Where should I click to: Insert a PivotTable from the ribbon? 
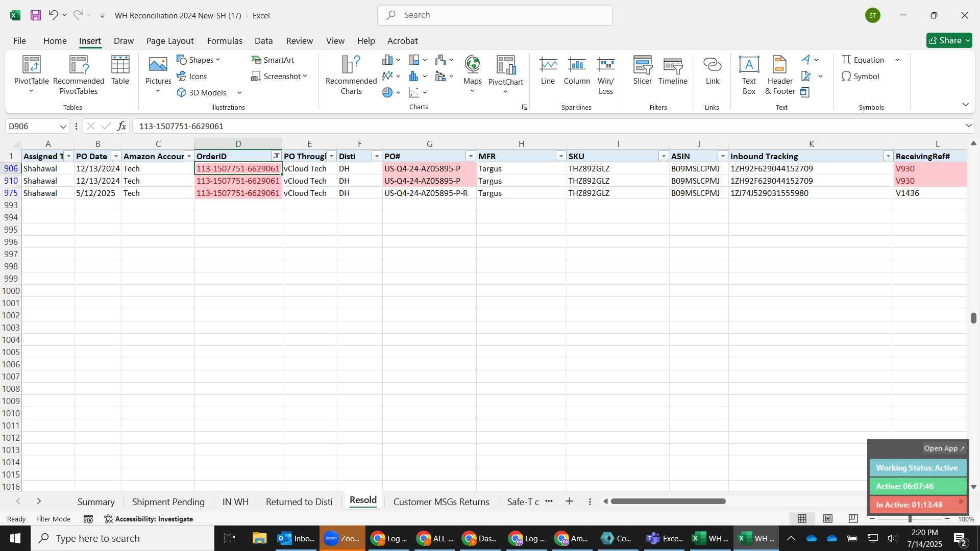click(x=31, y=74)
